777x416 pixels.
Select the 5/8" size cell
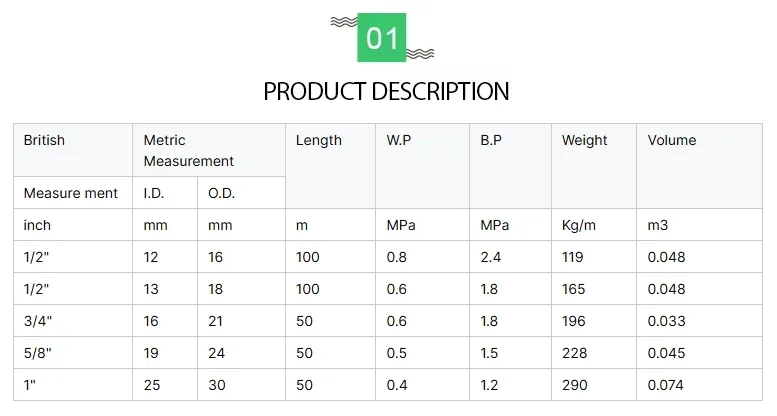coord(37,353)
